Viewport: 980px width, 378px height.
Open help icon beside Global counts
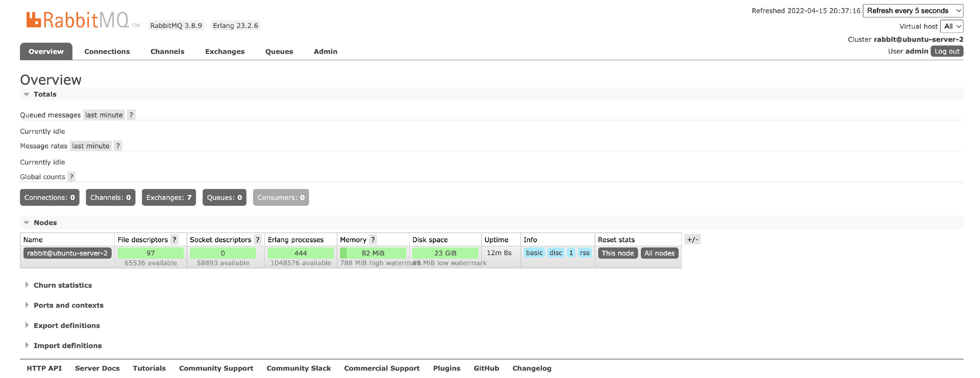point(71,176)
